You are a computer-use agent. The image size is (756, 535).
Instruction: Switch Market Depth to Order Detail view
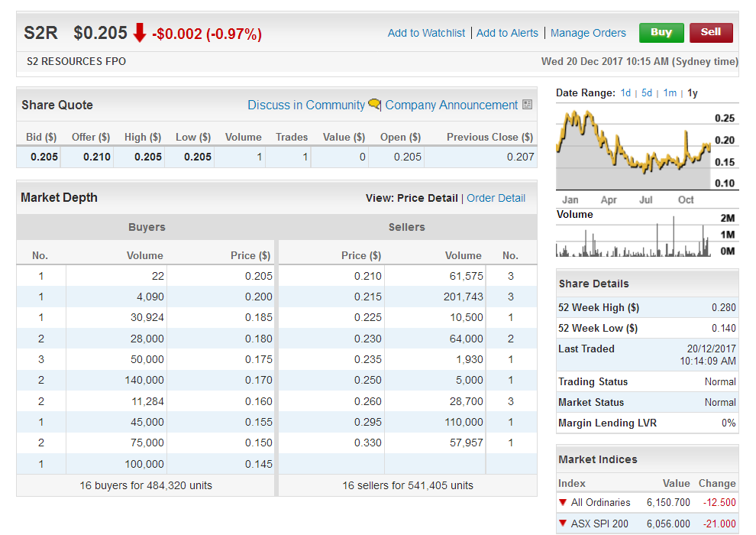pyautogui.click(x=496, y=198)
